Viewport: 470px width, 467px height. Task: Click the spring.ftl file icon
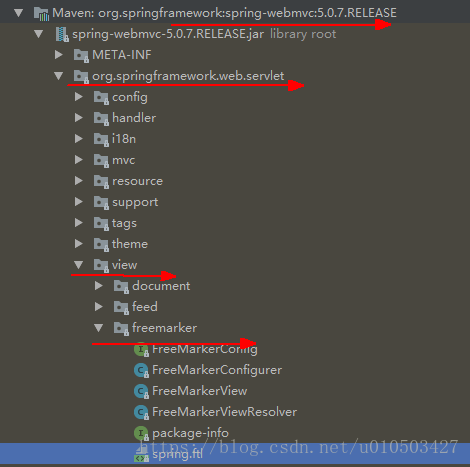[141, 455]
